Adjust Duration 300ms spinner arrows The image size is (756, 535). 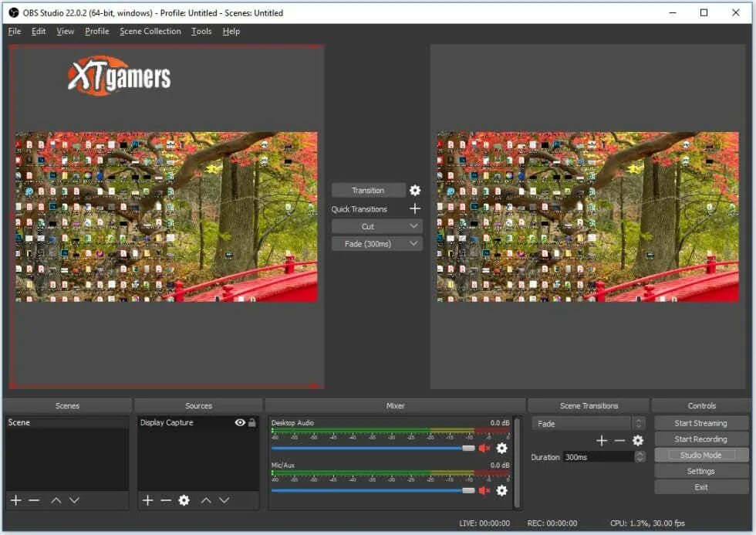[640, 457]
